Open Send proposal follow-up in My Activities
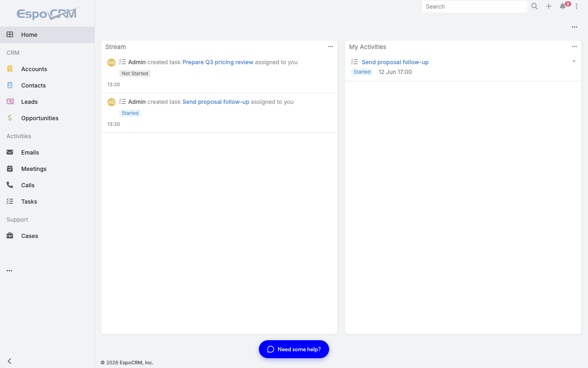The width and height of the screenshot is (588, 368). pyautogui.click(x=395, y=62)
